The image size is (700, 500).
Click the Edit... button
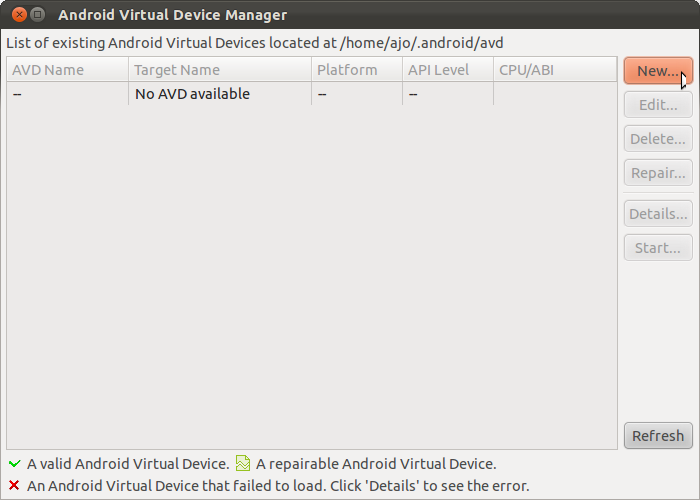658,104
